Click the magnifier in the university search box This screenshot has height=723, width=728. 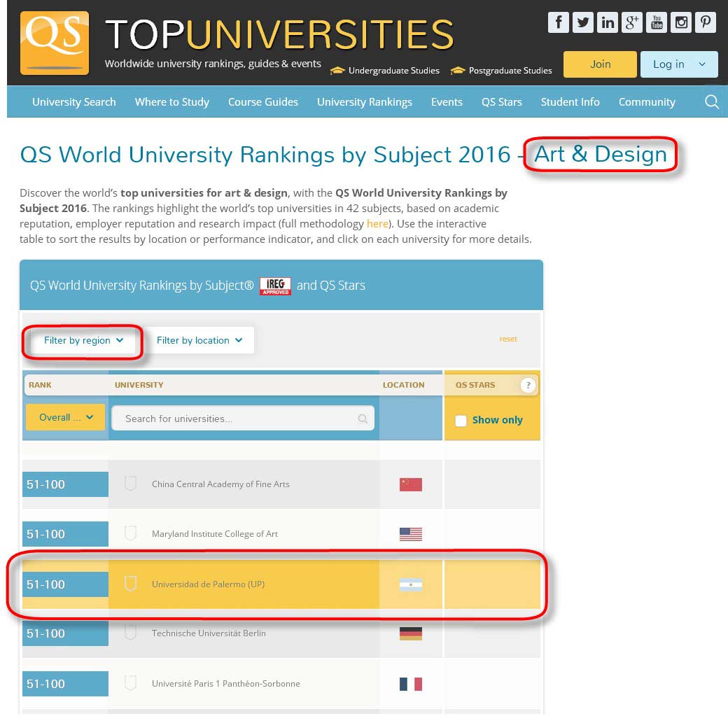363,419
